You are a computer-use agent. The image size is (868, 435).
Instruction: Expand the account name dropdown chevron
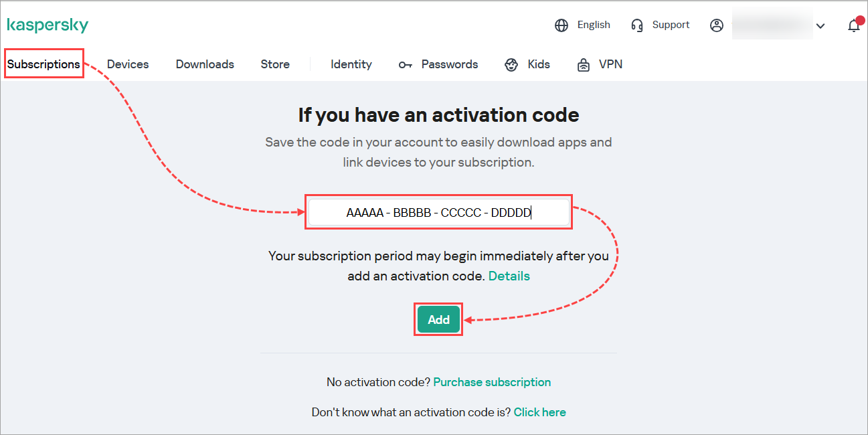point(820,25)
